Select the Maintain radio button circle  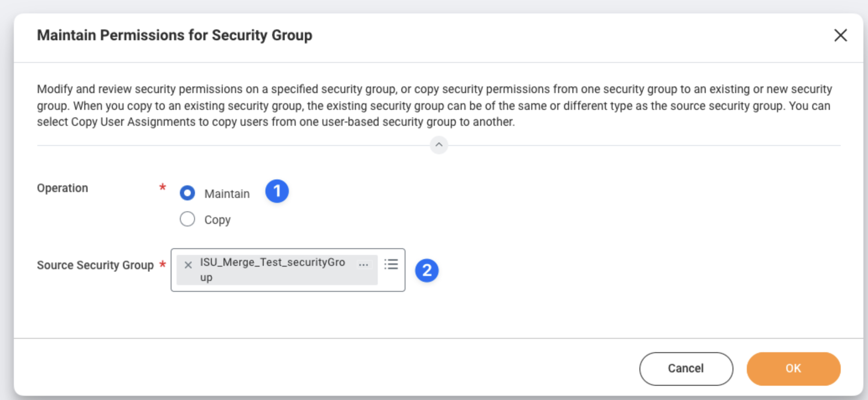[187, 193]
